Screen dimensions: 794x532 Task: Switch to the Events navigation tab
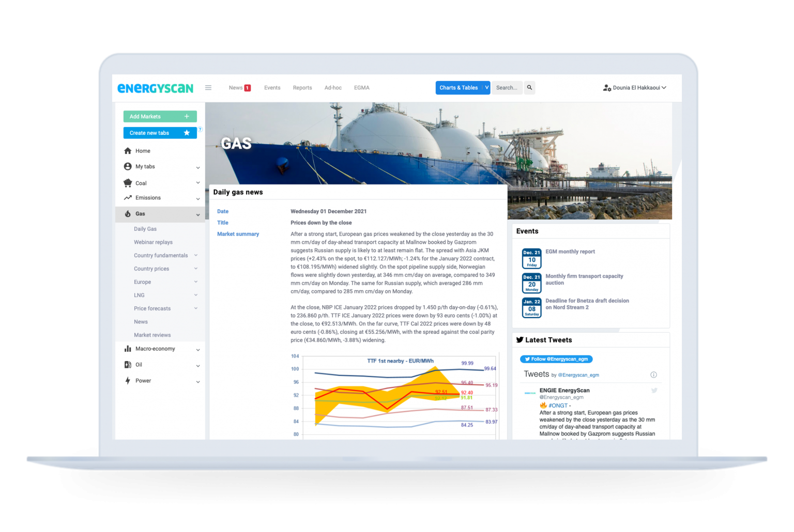pyautogui.click(x=272, y=87)
